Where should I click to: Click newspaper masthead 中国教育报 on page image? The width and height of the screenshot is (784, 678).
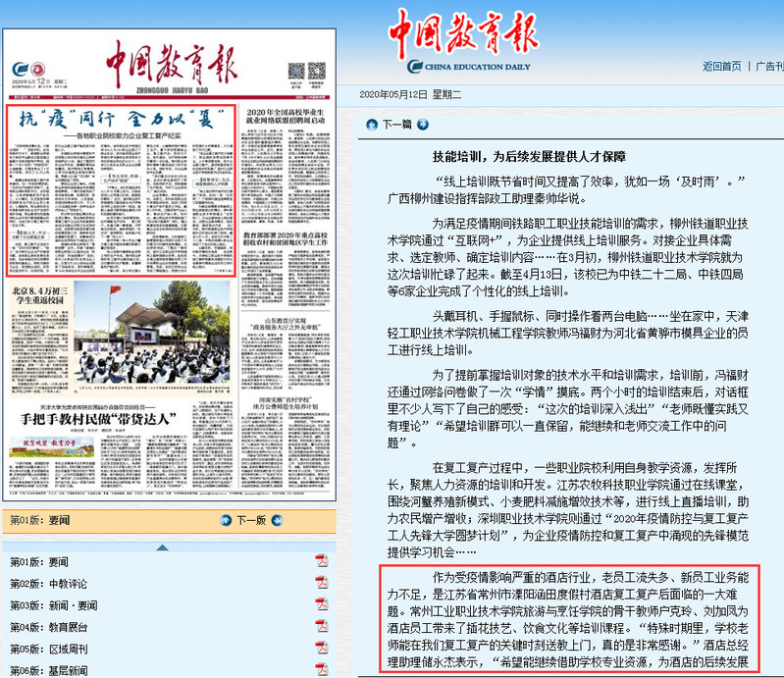171,65
